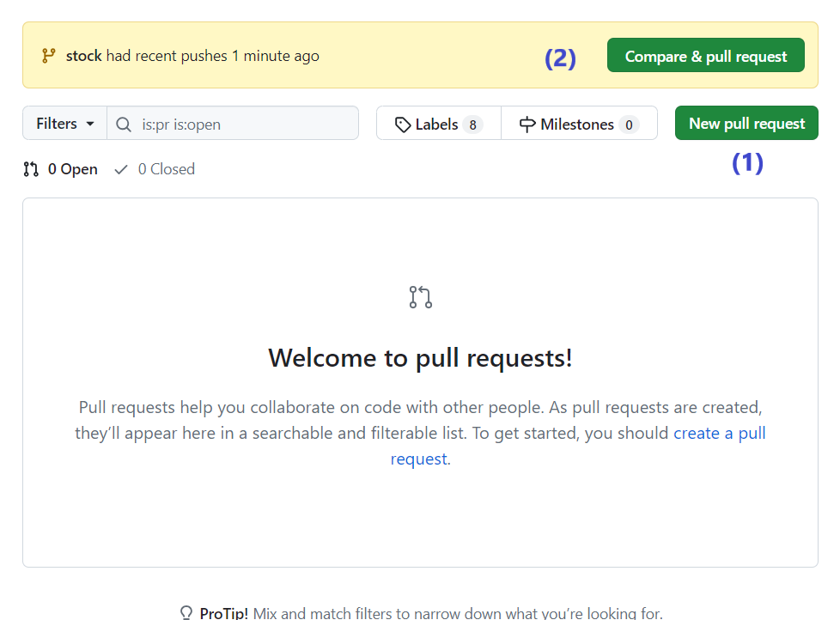The image size is (840, 620).
Task: Click the tag icon on Labels
Action: [403, 125]
